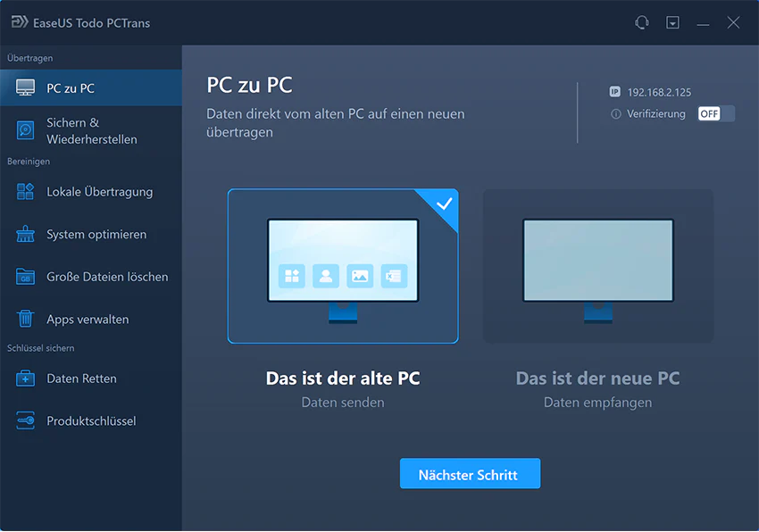This screenshot has width=759, height=532.
Task: Toggle Verifizierung off switch on
Action: 715,113
